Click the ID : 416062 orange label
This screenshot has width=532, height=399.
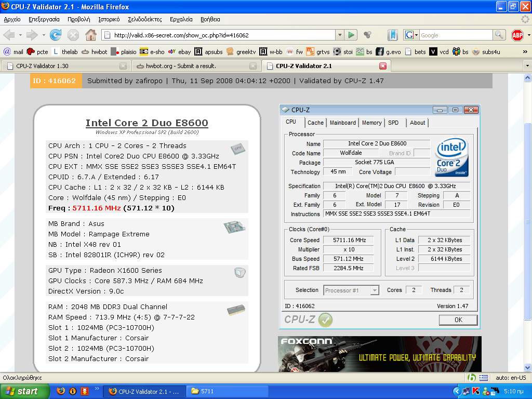tap(56, 81)
